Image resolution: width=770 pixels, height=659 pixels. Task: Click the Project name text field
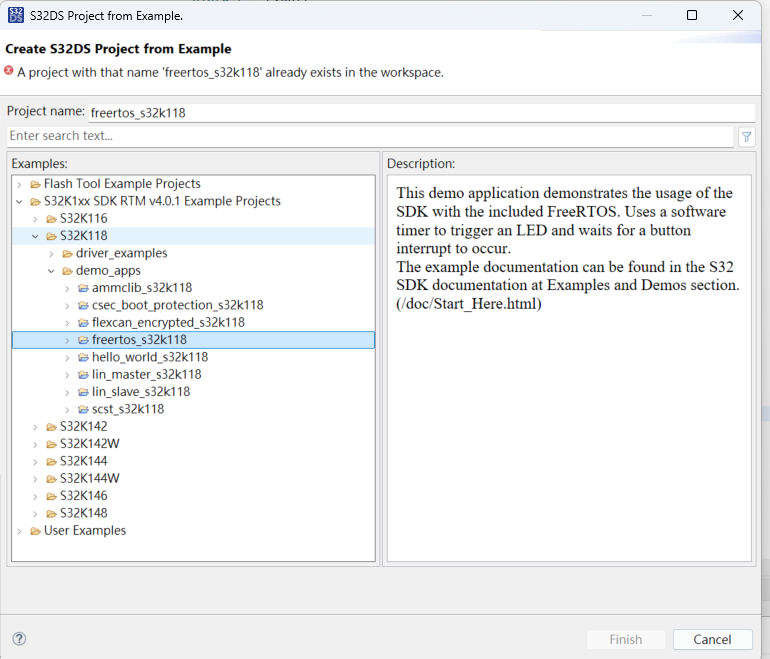click(x=421, y=112)
